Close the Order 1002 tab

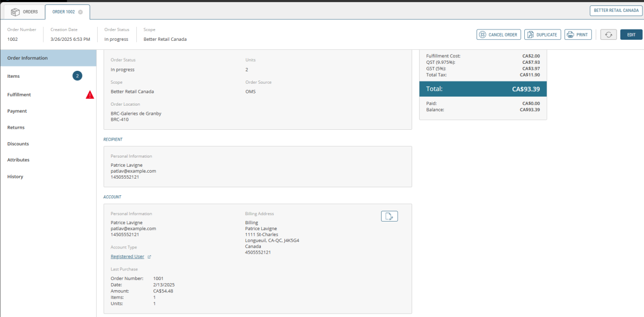[x=80, y=12]
